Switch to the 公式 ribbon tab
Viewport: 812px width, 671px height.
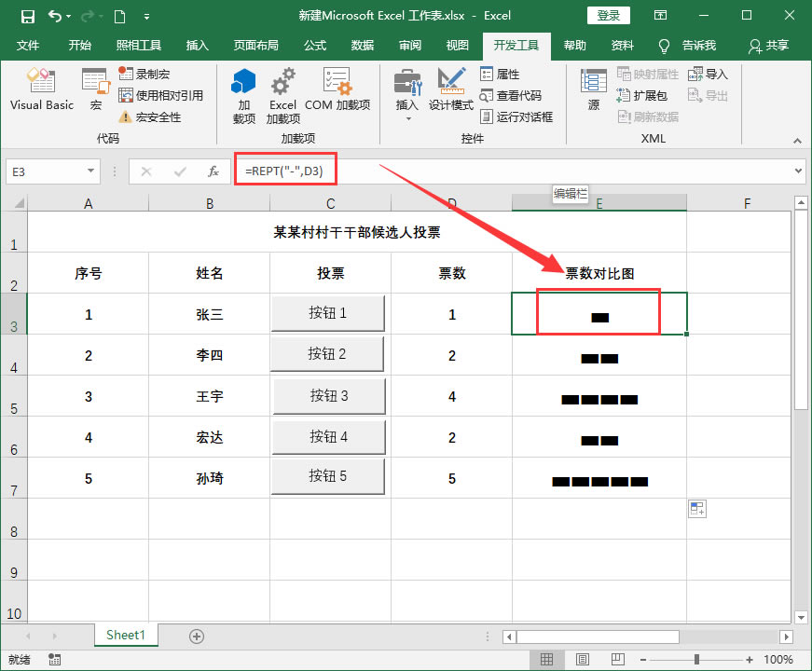(x=315, y=46)
